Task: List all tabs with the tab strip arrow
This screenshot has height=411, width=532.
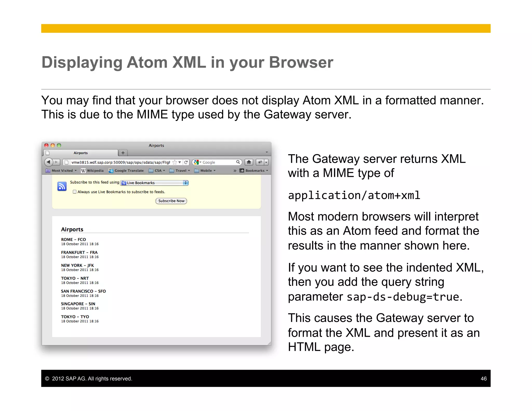Action: coord(267,152)
